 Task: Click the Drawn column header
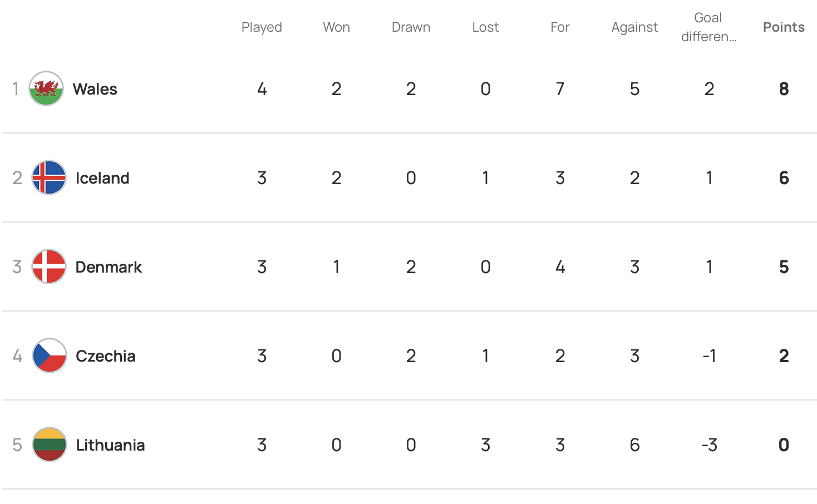coord(411,27)
